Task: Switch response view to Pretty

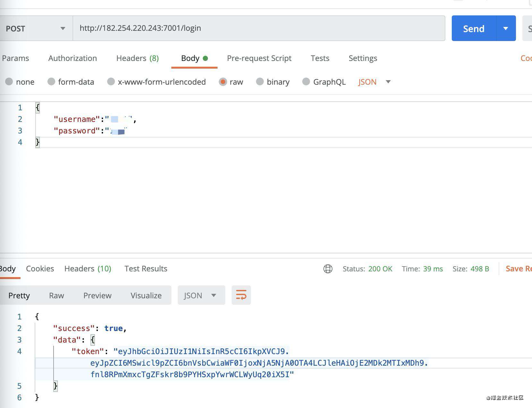Action: coord(19,295)
